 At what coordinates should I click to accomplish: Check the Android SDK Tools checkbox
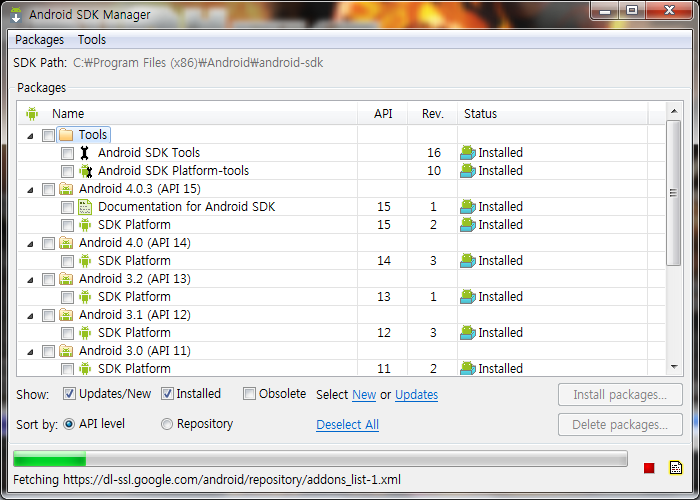(x=67, y=154)
